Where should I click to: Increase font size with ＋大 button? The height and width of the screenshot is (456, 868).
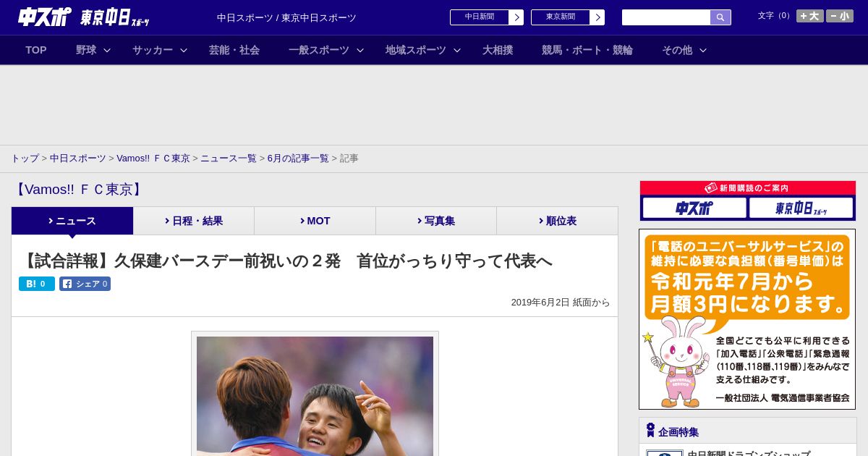click(x=809, y=16)
